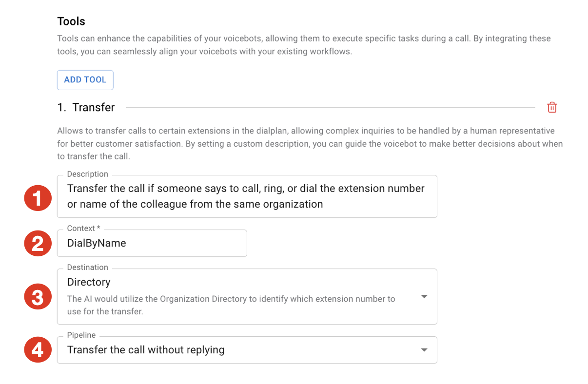Click the ADD TOOL button
Image resolution: width=588 pixels, height=384 pixels.
pyautogui.click(x=85, y=79)
